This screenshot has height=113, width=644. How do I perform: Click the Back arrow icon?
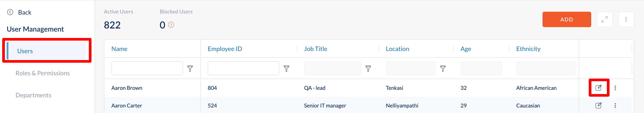[10, 12]
